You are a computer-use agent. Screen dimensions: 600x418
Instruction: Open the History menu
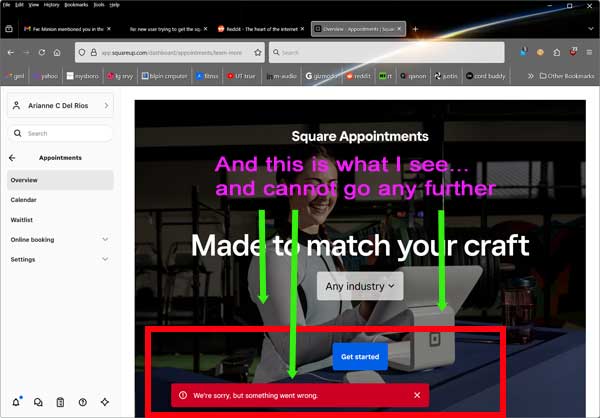pyautogui.click(x=51, y=5)
